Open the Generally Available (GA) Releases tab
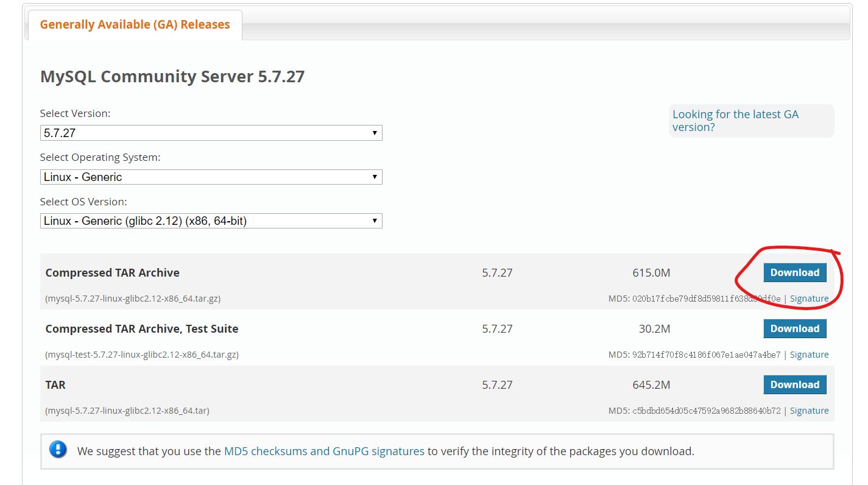The width and height of the screenshot is (868, 485). point(135,25)
